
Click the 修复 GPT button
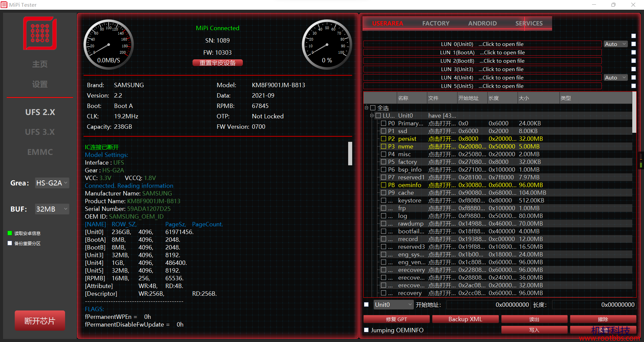tap(396, 319)
